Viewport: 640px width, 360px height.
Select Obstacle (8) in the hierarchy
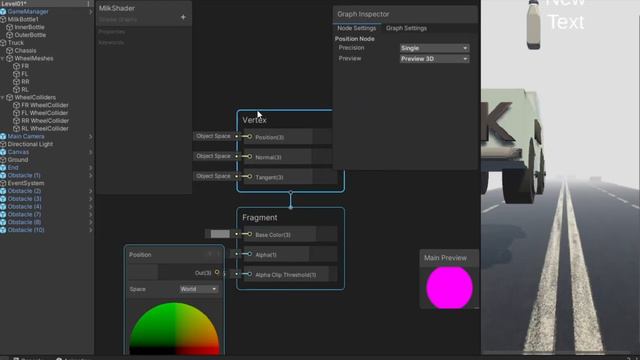pos(24,222)
